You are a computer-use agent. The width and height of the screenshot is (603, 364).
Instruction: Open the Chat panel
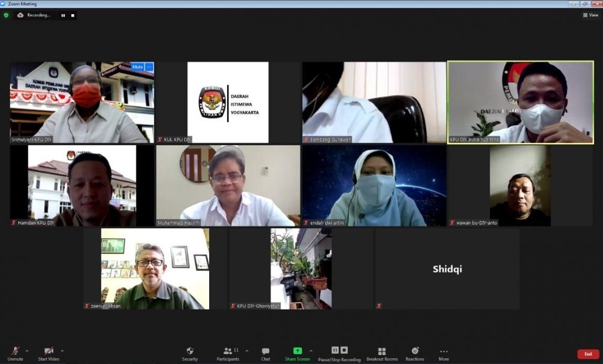(x=265, y=354)
